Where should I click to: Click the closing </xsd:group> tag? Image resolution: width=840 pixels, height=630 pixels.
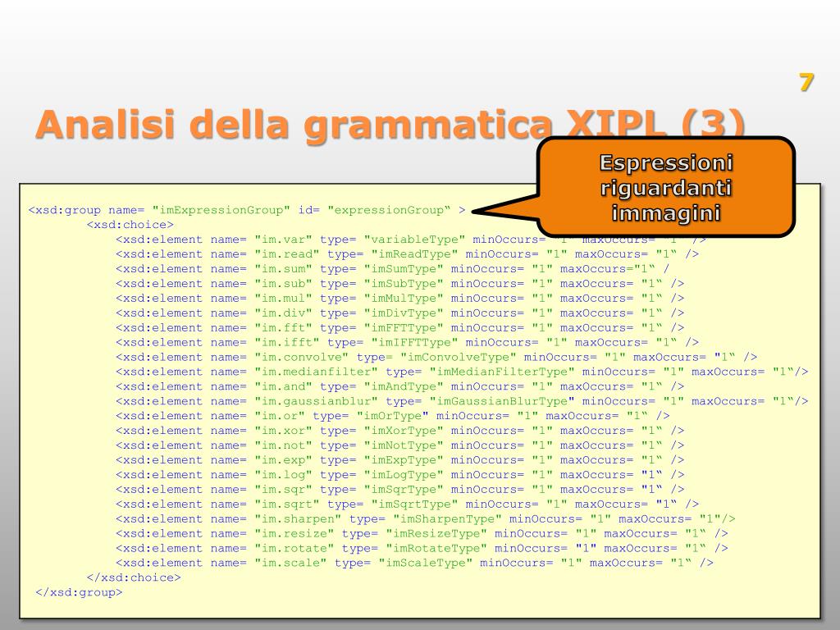click(79, 592)
